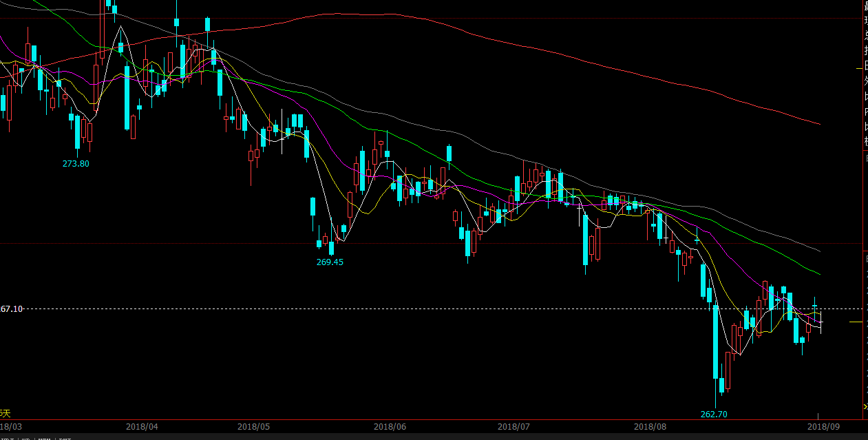Click the 67.10 price label on left axis

(11, 309)
